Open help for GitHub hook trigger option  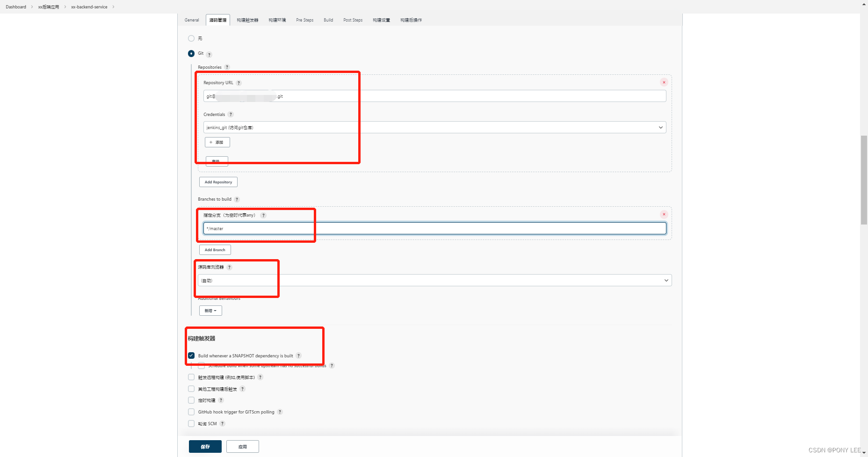click(280, 412)
